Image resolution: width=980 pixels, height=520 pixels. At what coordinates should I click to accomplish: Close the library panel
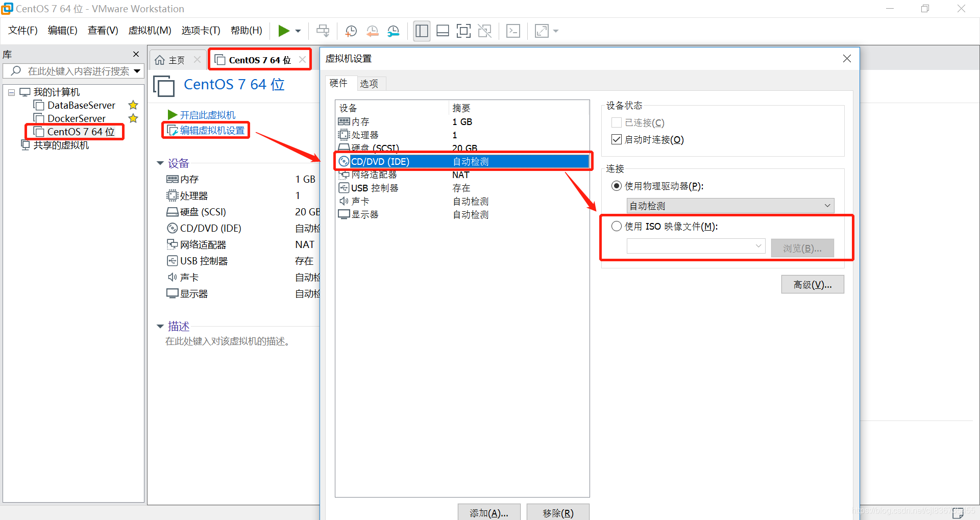tap(136, 55)
